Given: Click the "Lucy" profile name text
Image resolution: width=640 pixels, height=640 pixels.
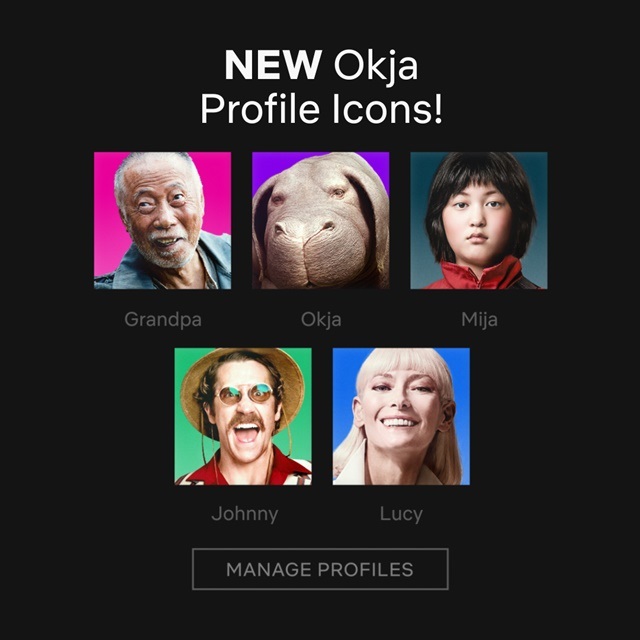Looking at the screenshot, I should tap(401, 513).
